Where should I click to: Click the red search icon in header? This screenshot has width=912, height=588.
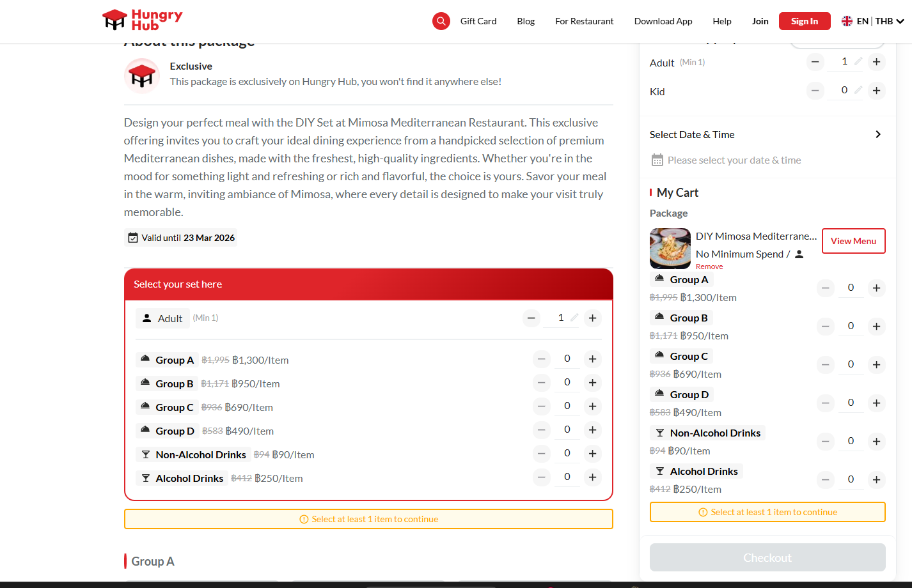click(441, 21)
